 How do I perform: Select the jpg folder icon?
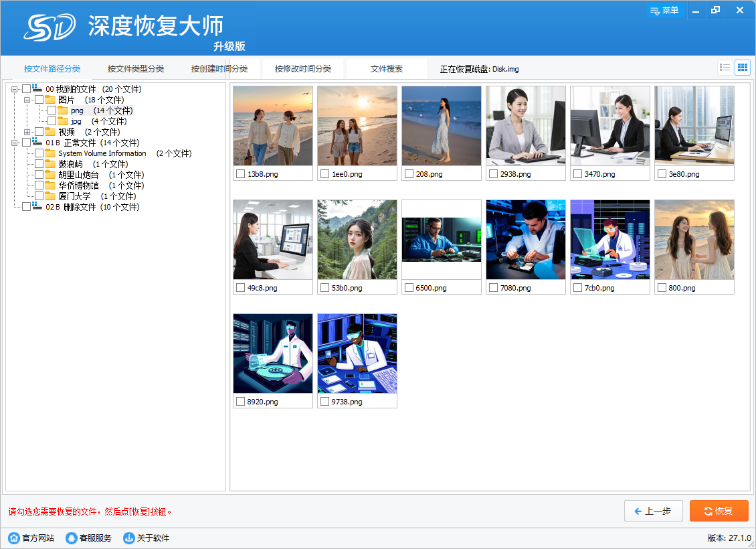[x=63, y=121]
